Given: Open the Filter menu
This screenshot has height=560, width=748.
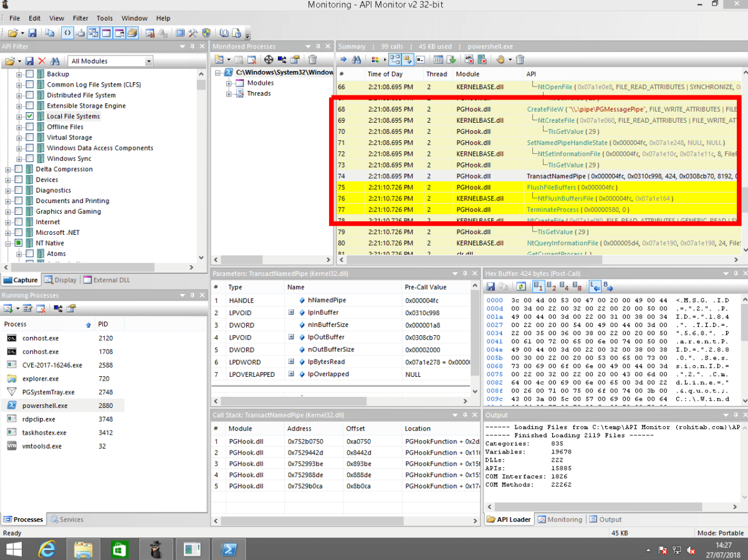Looking at the screenshot, I should tap(80, 19).
